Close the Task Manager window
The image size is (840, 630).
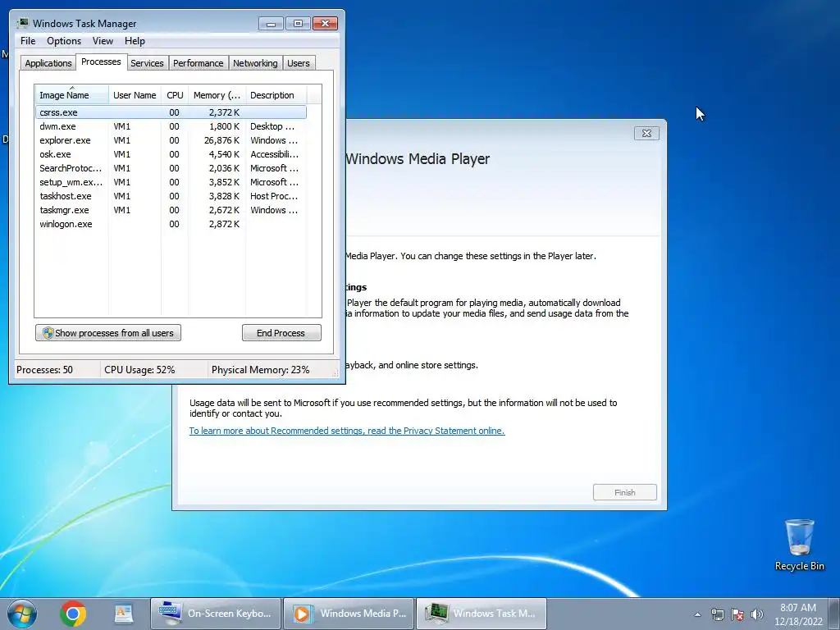point(325,24)
